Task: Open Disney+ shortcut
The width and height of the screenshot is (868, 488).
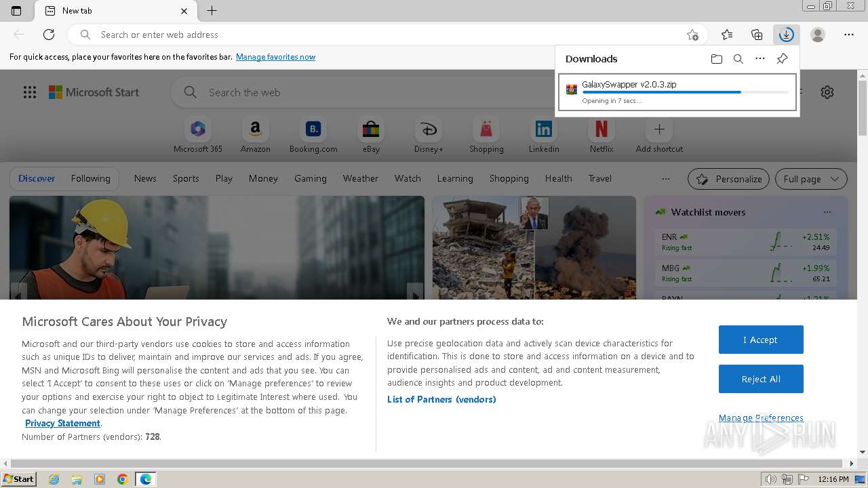Action: (429, 135)
